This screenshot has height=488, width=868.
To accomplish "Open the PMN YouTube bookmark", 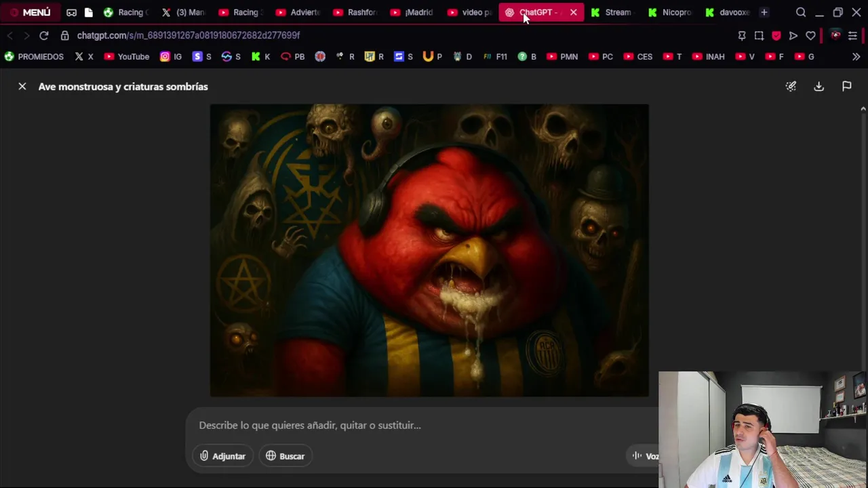I will click(562, 57).
